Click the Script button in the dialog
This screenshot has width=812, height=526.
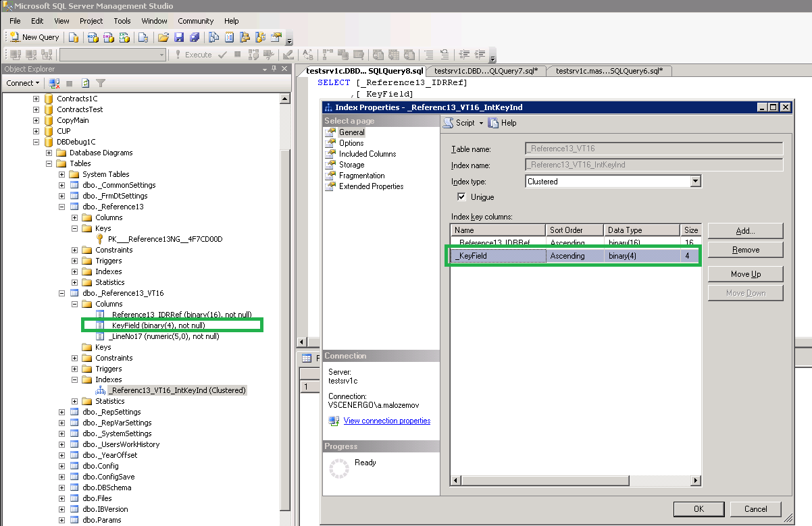coord(459,123)
